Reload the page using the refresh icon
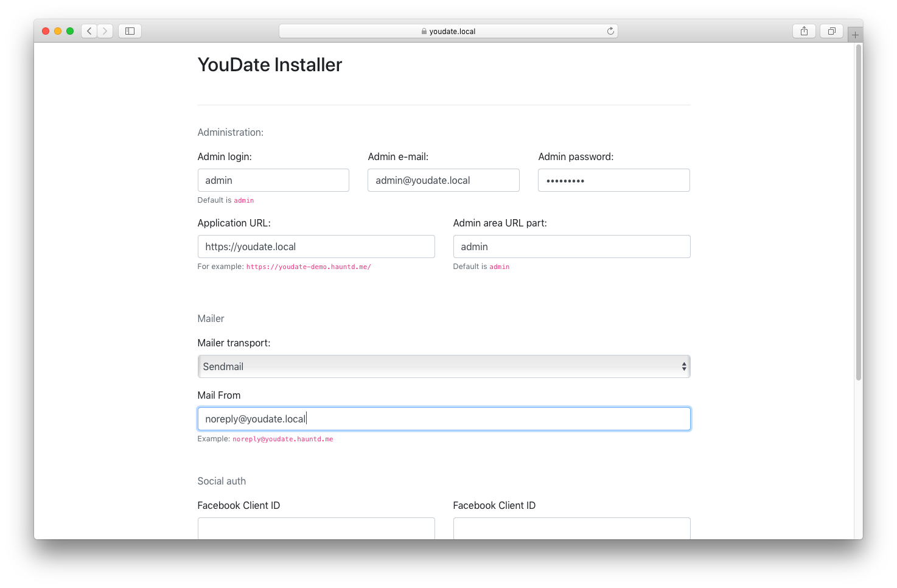Image resolution: width=897 pixels, height=588 pixels. coord(610,31)
